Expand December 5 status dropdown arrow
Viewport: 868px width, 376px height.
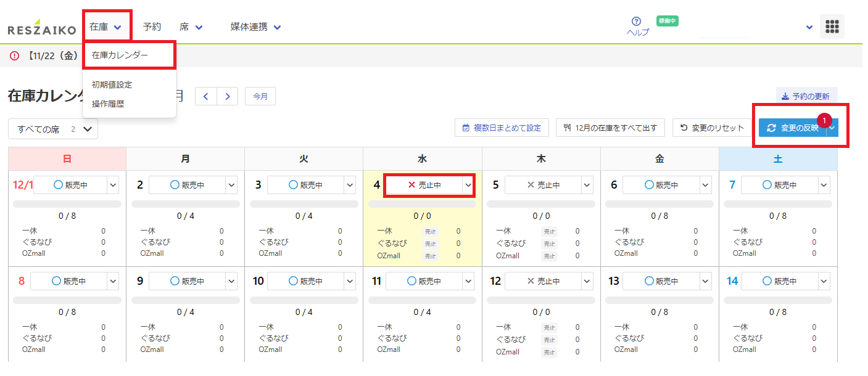[x=587, y=185]
